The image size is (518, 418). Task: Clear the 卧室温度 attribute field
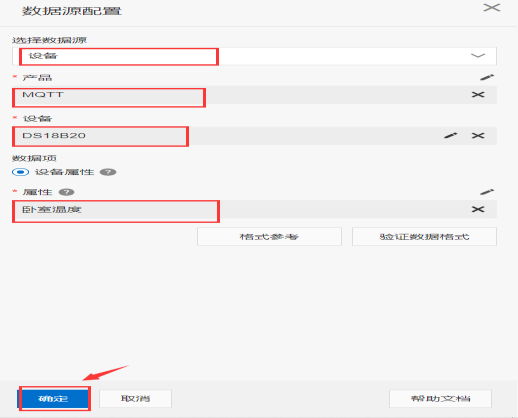point(478,209)
